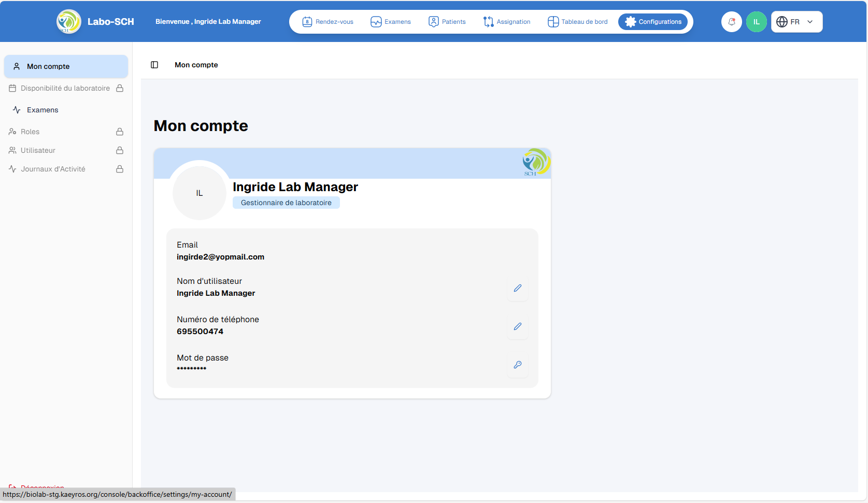
Task: Select Examens in the left sidebar
Action: coord(42,110)
